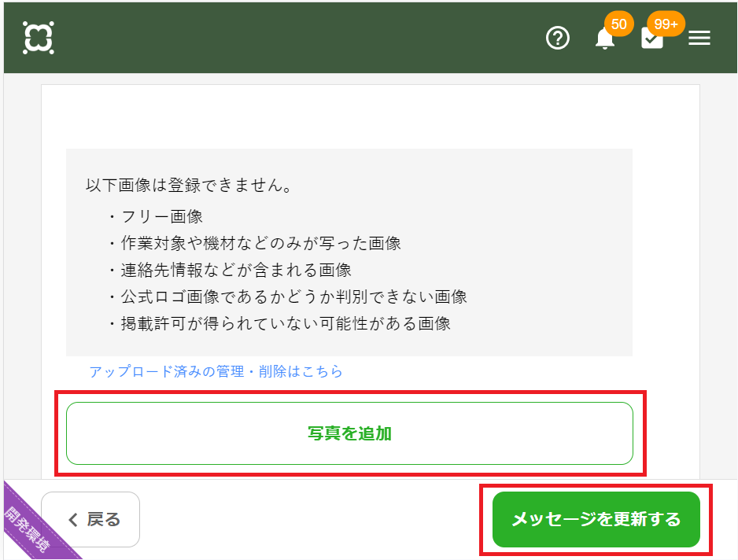Click the purple 開発環境 corner ribbon
Image resolution: width=738 pixels, height=560 pixels.
[x=31, y=529]
